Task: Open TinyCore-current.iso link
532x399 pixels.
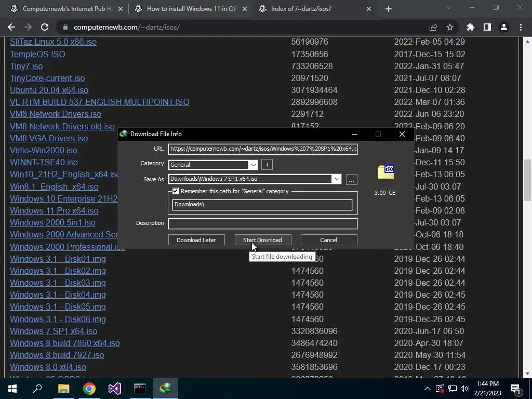Action: (47, 78)
